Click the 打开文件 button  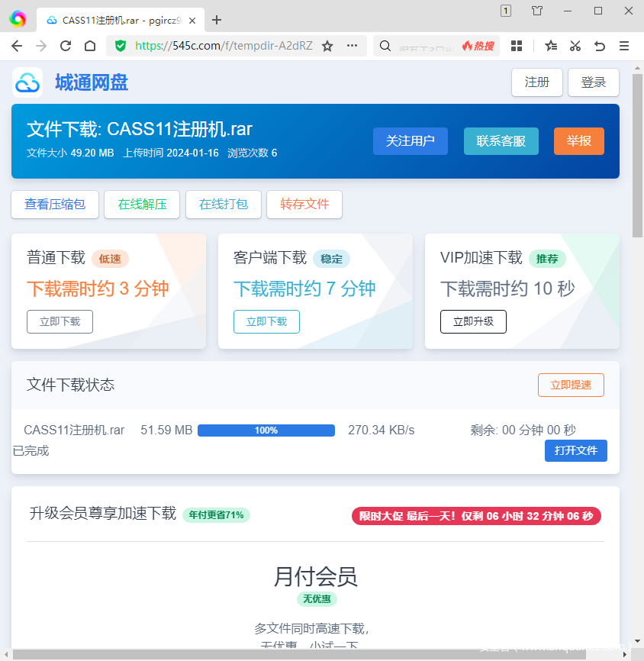[x=575, y=450]
